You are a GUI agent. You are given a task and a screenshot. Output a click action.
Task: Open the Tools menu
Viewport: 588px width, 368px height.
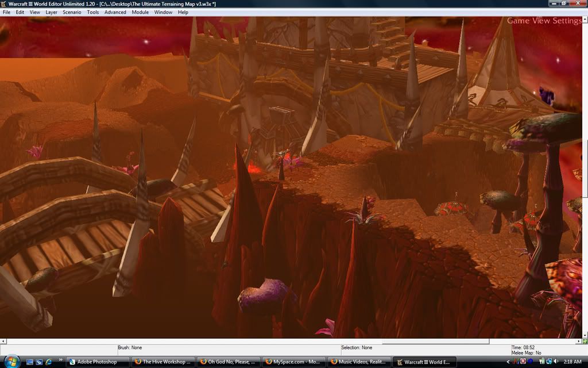coord(92,12)
